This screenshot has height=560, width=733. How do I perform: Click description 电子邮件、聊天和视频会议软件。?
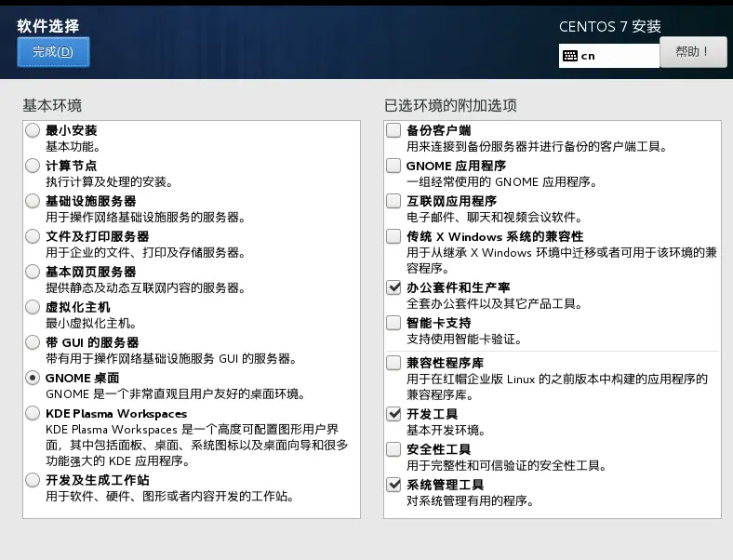click(495, 218)
